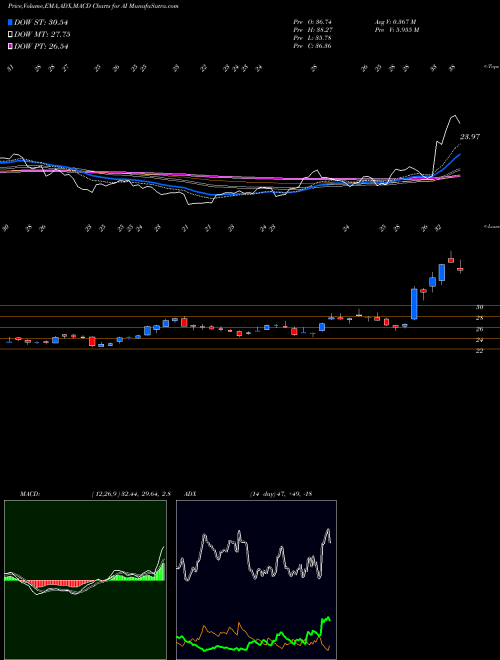Click the 'Pre O: 36.74' open value
This screenshot has width=500, height=660.
click(x=313, y=21)
